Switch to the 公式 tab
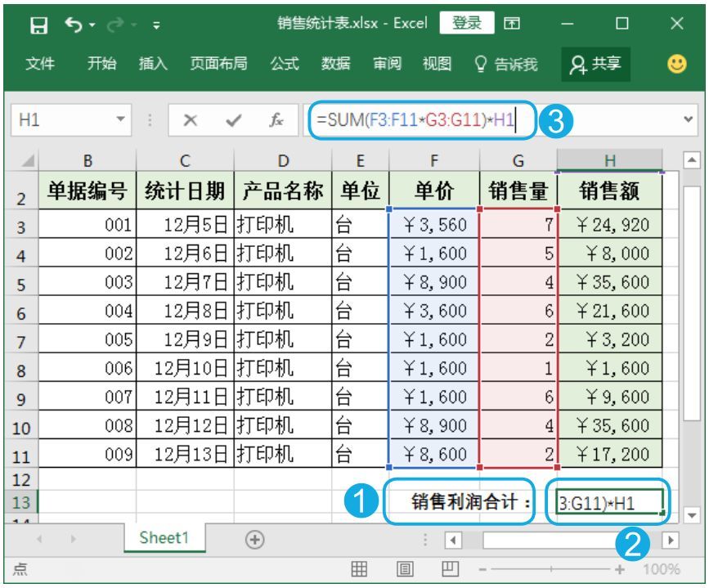The width and height of the screenshot is (709, 588). [285, 63]
